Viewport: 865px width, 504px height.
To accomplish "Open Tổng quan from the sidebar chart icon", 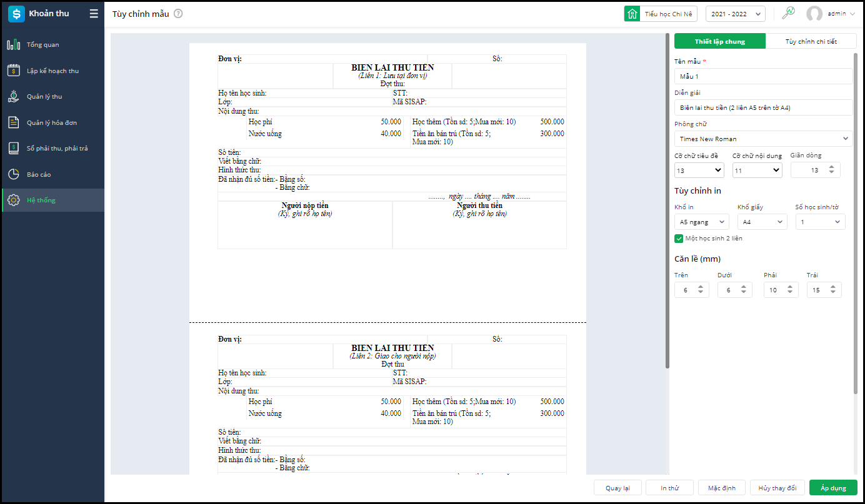I will click(14, 45).
